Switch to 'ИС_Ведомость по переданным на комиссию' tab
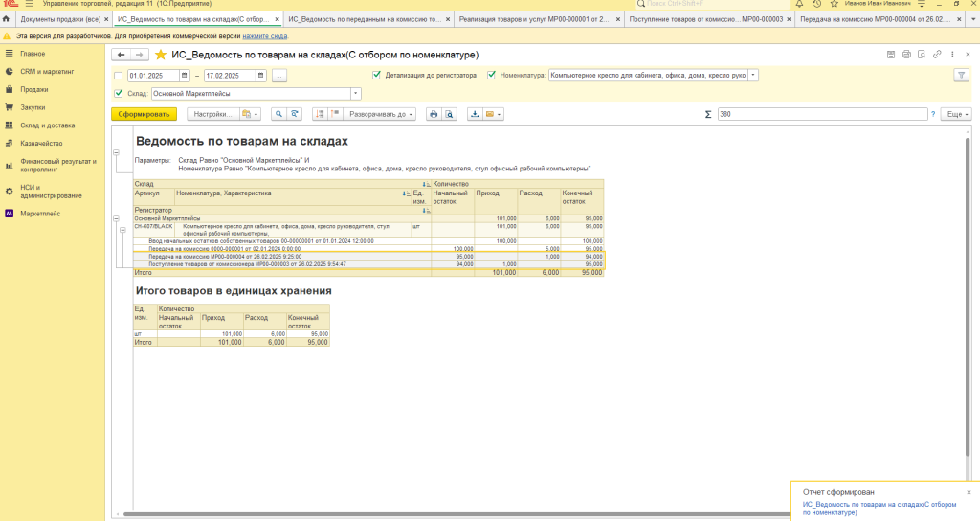 pos(365,19)
